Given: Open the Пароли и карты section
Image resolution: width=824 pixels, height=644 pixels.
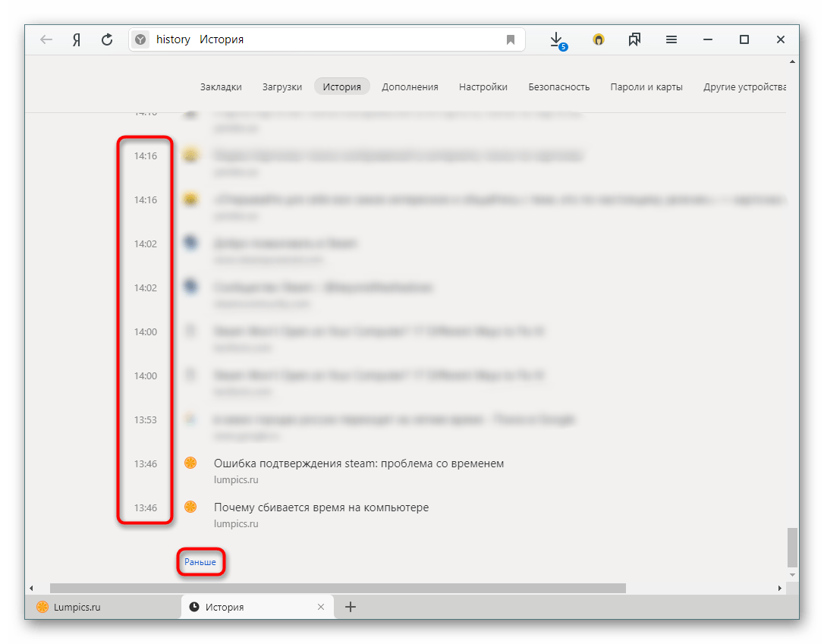Looking at the screenshot, I should coord(646,86).
